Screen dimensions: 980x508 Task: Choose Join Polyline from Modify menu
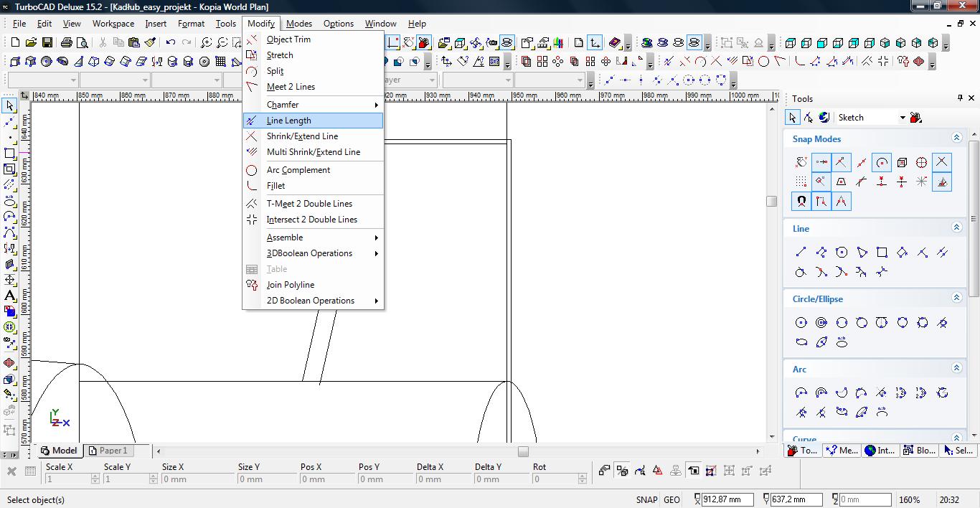coord(290,285)
